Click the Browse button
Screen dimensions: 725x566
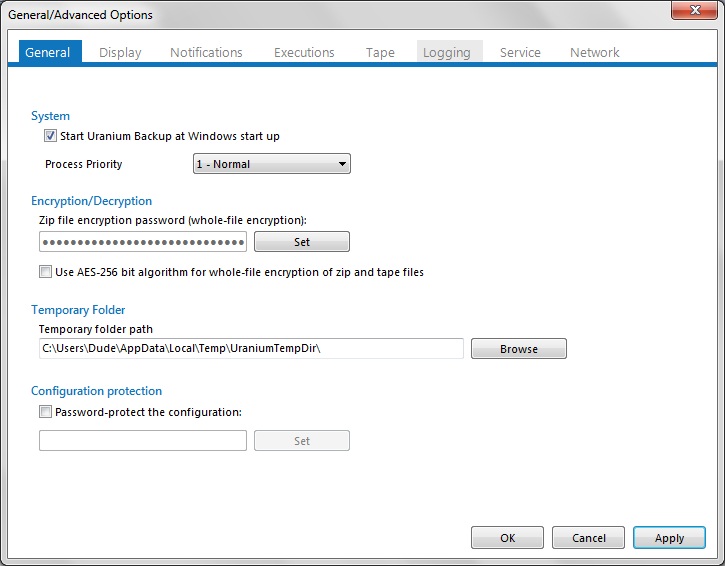tap(519, 349)
